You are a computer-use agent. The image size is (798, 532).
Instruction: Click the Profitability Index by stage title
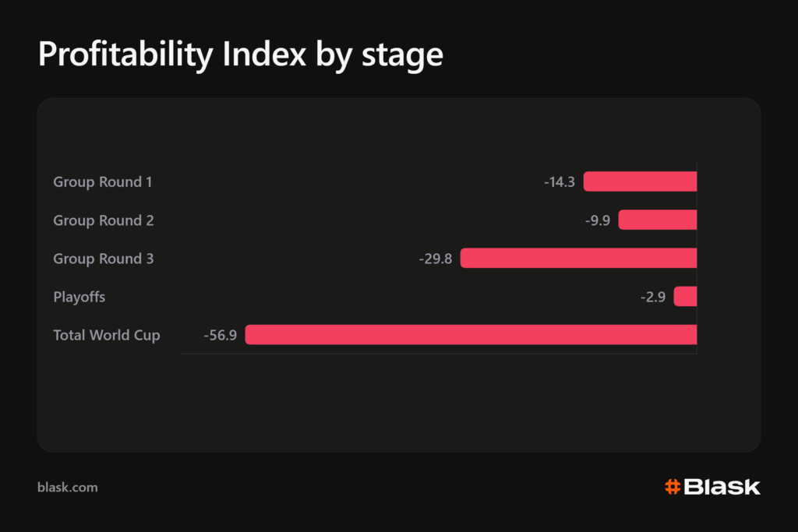pyautogui.click(x=241, y=54)
